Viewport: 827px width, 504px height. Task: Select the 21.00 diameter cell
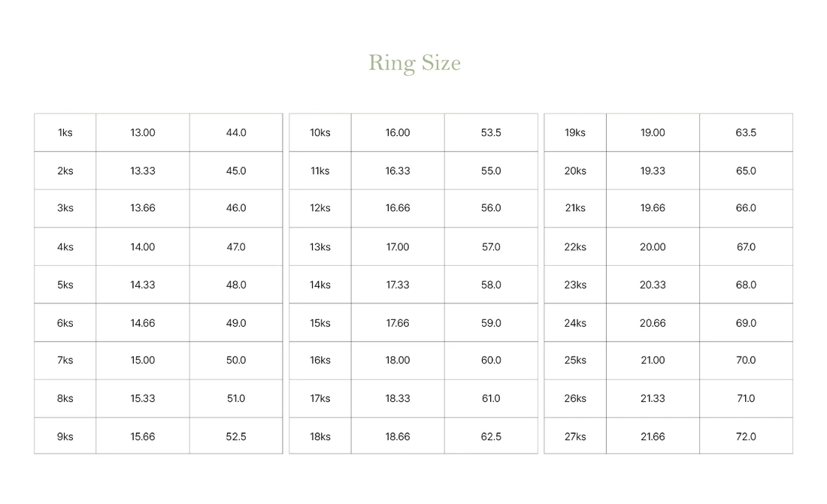(x=653, y=361)
